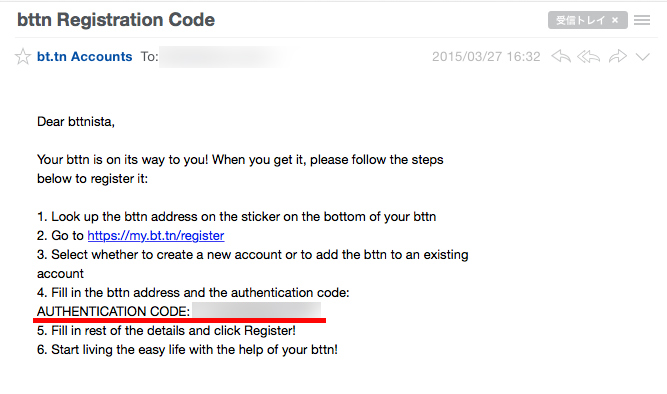The height and width of the screenshot is (394, 667).
Task: Click the reply arrow icon
Action: pos(561,56)
